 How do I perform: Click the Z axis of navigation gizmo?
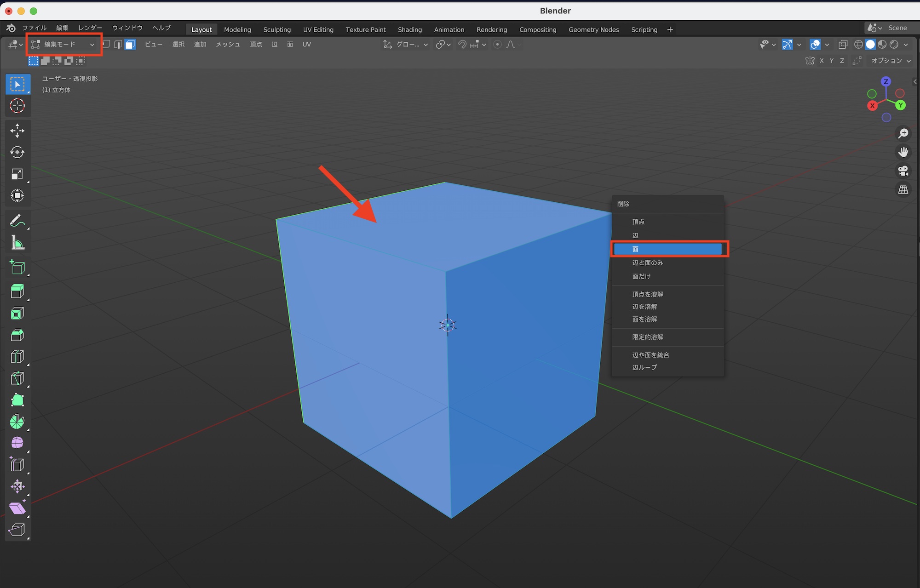point(885,82)
